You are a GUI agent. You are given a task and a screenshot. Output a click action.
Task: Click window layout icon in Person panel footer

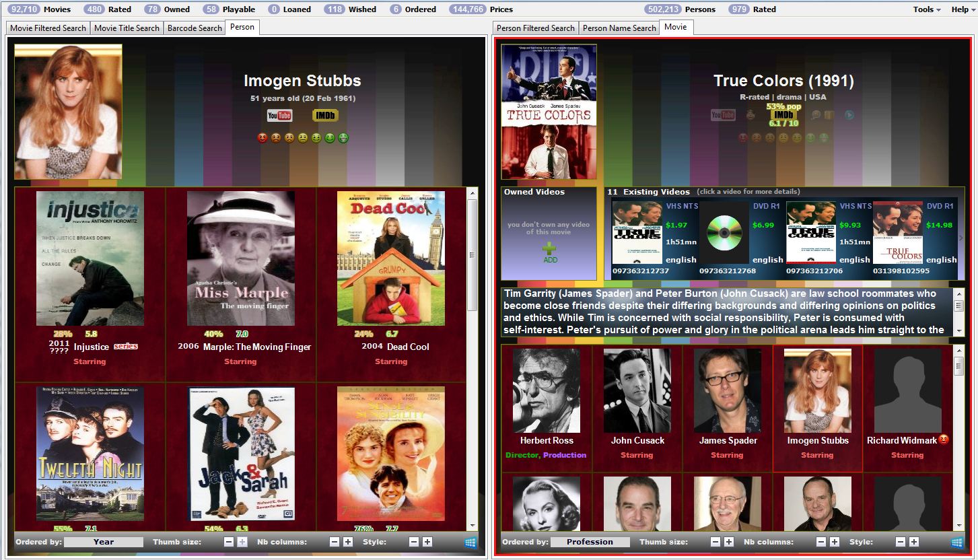point(470,542)
